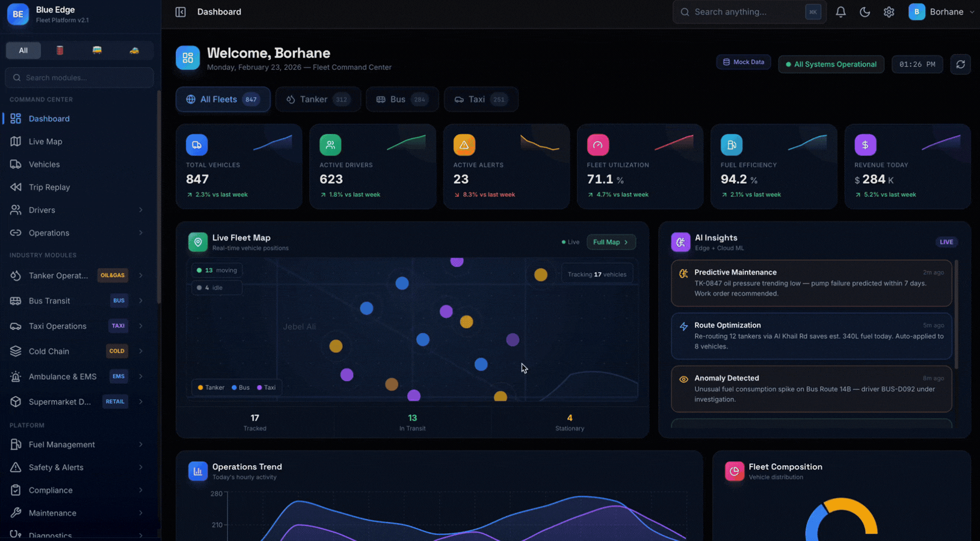Select the tanker filter icon in the sidebar

[x=60, y=50]
